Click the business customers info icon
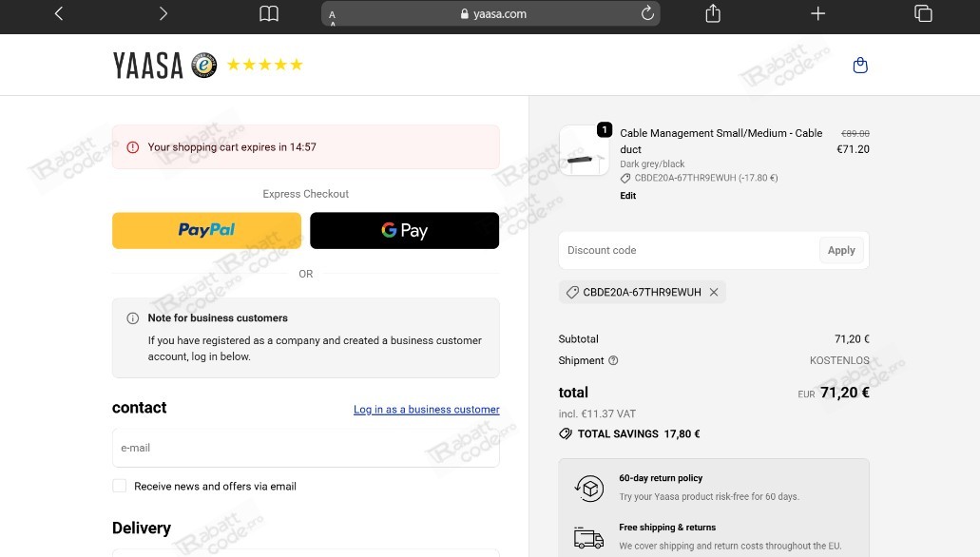The height and width of the screenshot is (557, 980). coord(132,318)
